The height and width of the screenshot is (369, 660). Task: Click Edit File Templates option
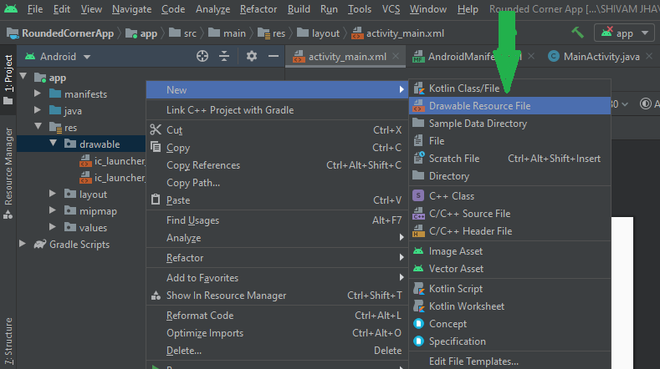click(474, 361)
